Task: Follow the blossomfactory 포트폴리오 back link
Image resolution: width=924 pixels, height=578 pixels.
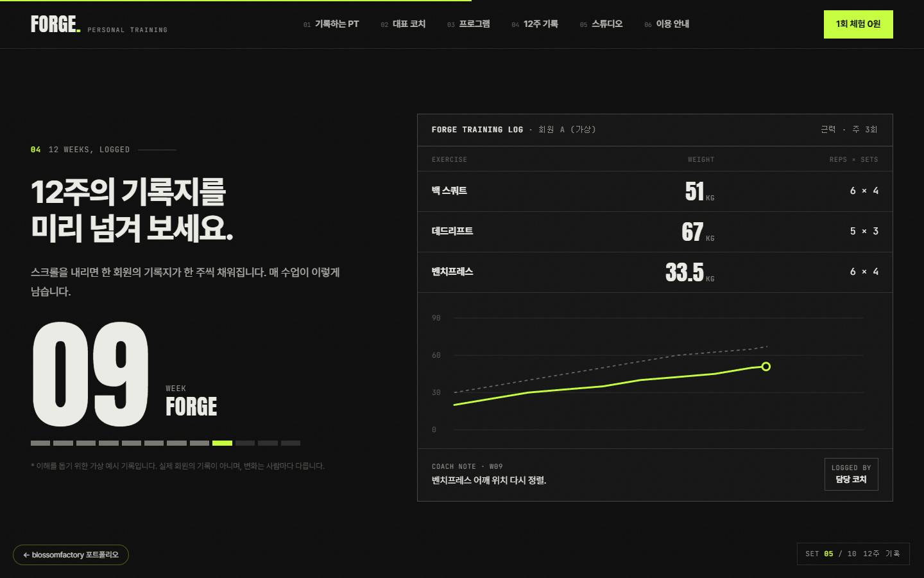Action: pos(71,555)
